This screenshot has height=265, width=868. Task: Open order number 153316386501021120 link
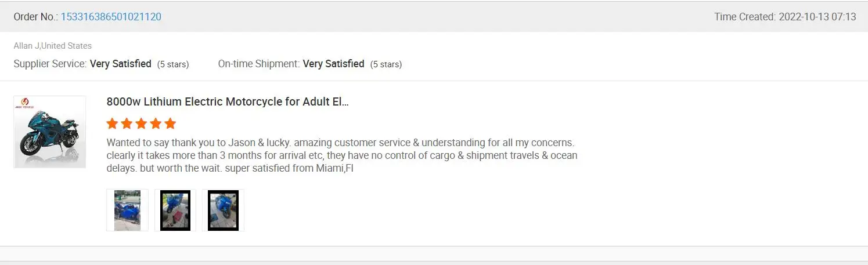click(111, 17)
